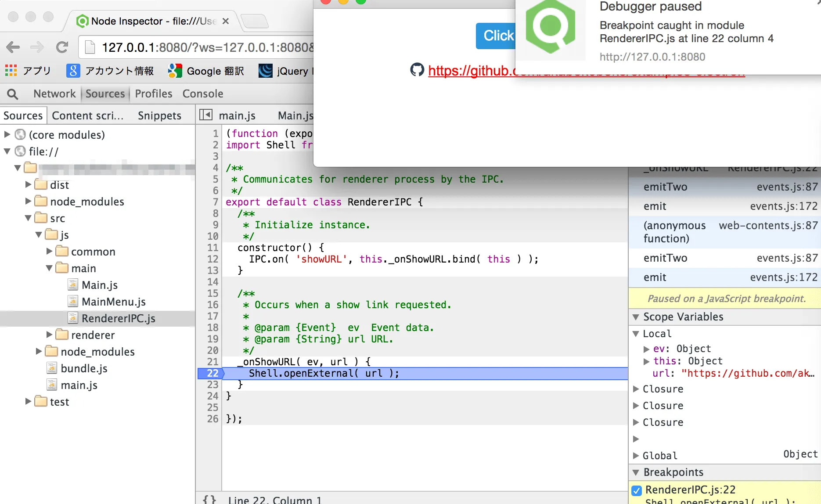Open the Snippets tab in navigator
This screenshot has height=504, width=821.
pyautogui.click(x=159, y=115)
